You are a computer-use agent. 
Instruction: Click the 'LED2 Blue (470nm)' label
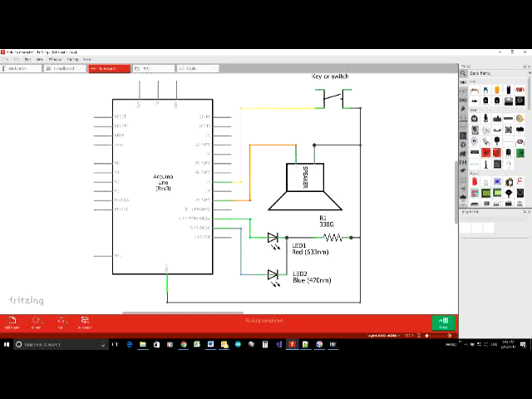tap(312, 277)
